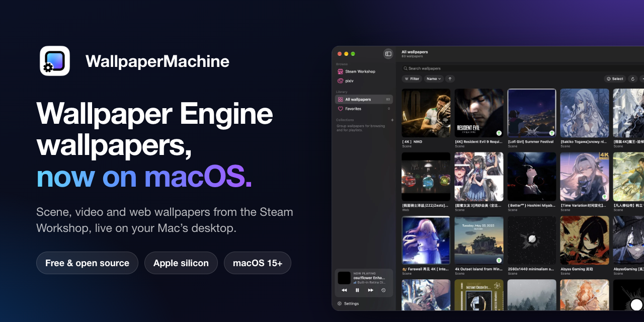Screen dimensions: 644x322
Task: Refresh the wallpaper list
Action: [x=632, y=79]
